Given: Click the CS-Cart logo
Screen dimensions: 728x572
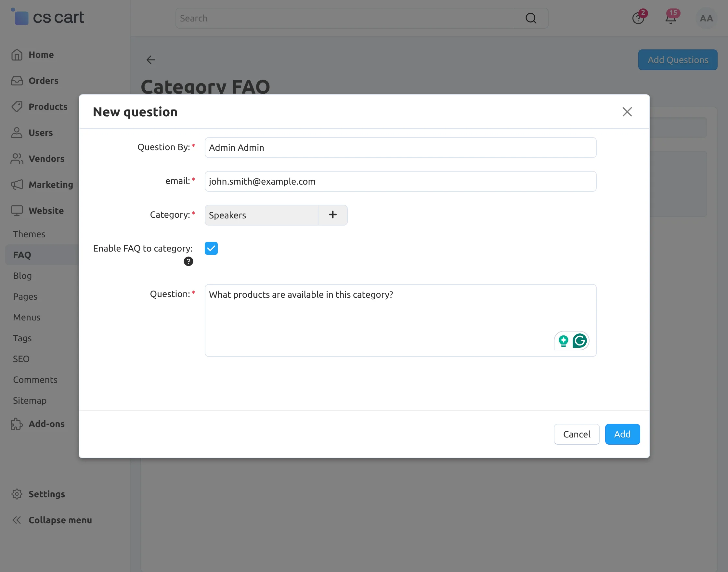Looking at the screenshot, I should click(x=47, y=17).
